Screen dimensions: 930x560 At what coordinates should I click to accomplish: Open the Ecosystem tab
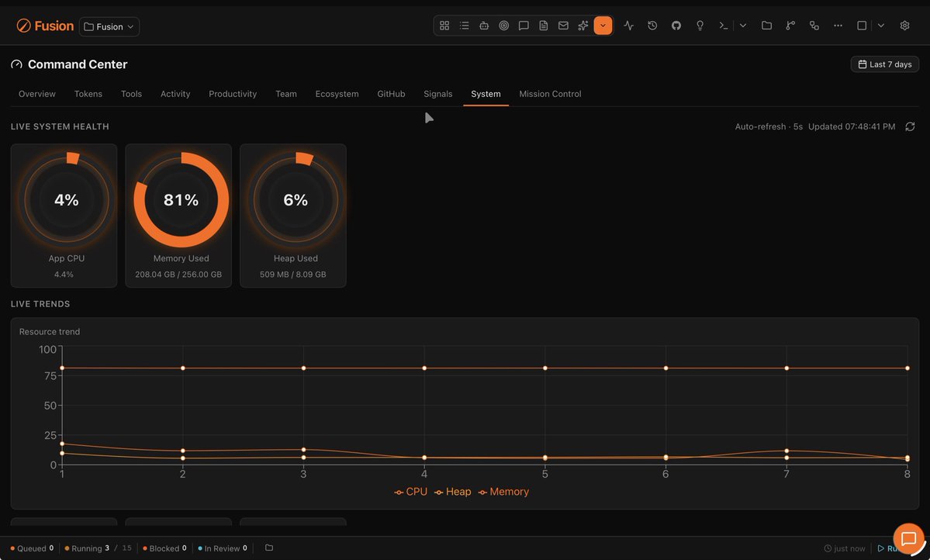337,94
